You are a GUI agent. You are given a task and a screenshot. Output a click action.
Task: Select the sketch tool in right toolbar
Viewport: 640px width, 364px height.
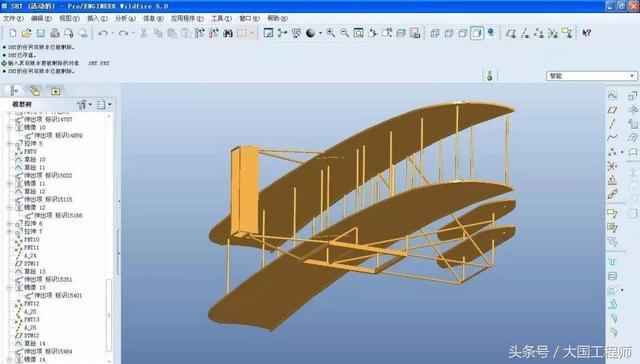click(x=612, y=96)
